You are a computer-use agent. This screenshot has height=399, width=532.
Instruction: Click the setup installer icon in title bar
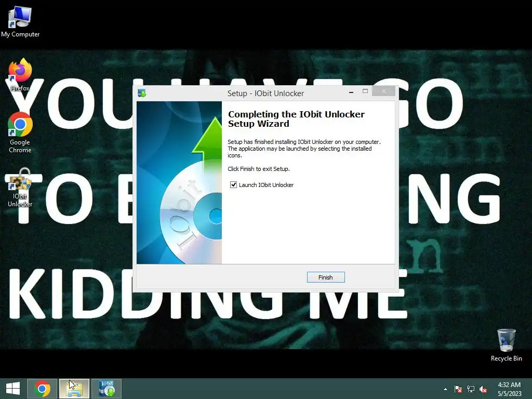142,93
